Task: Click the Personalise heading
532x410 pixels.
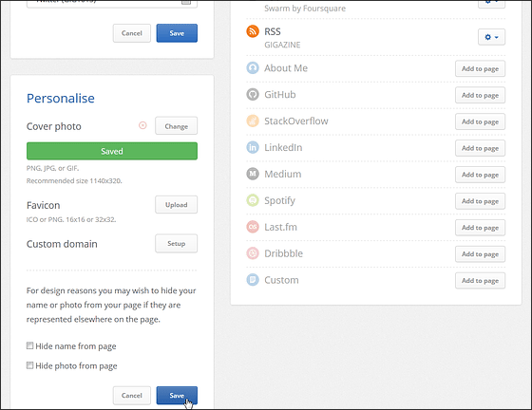Action: (61, 99)
